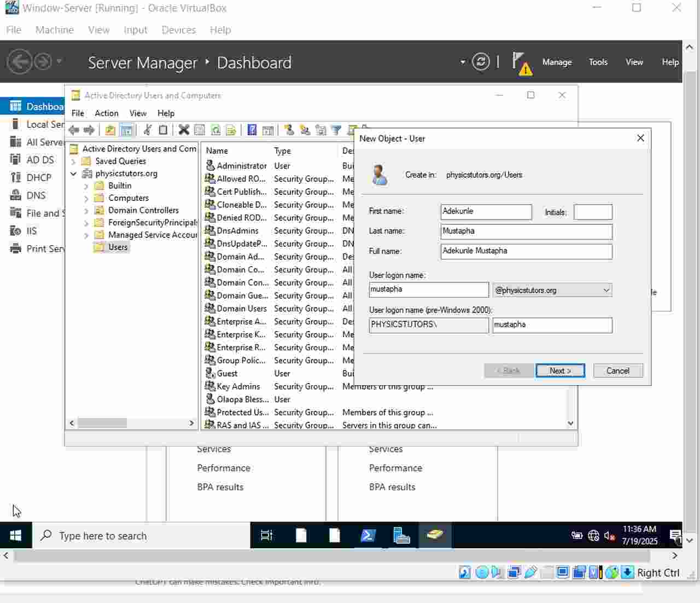The width and height of the screenshot is (700, 603).
Task: Click the Last name field
Action: 526,231
